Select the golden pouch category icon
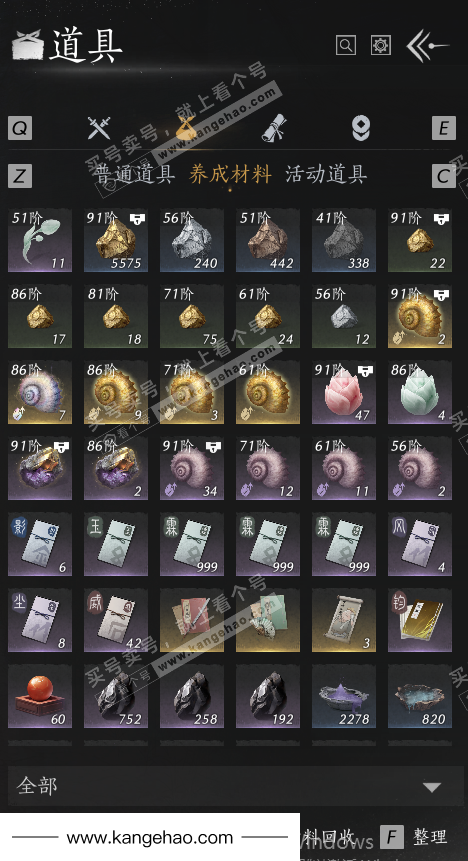The image size is (468, 861). click(x=186, y=127)
